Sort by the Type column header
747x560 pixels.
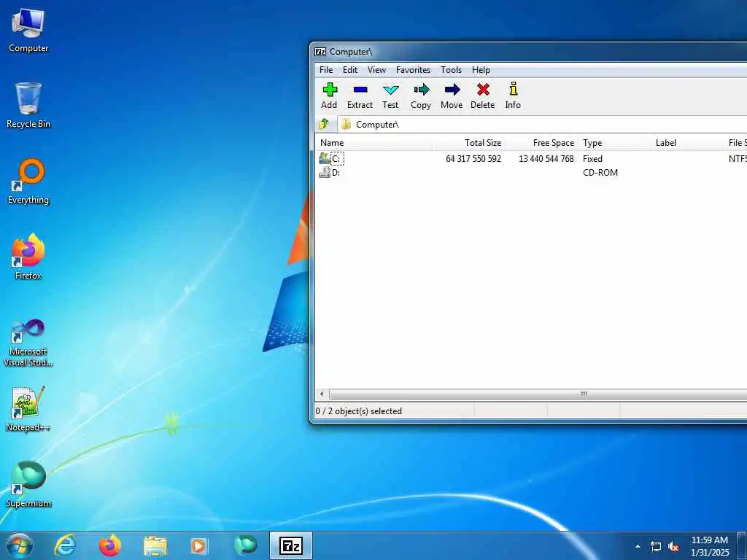click(x=615, y=143)
